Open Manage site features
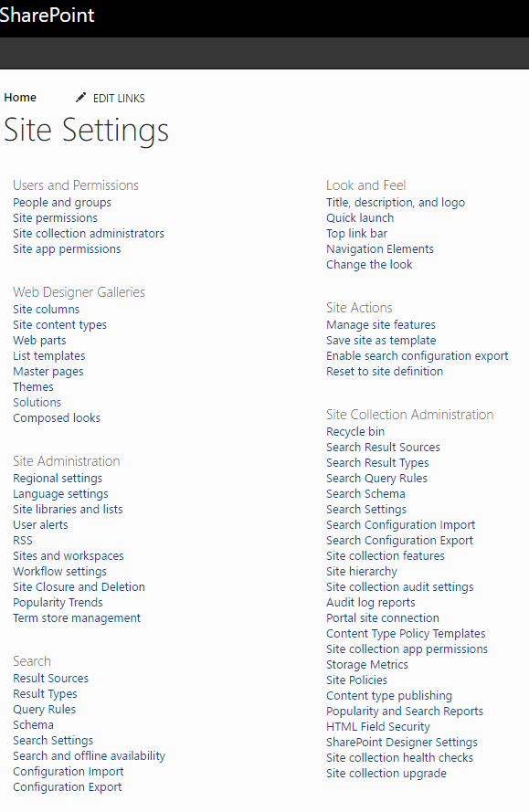529x812 pixels. [381, 324]
